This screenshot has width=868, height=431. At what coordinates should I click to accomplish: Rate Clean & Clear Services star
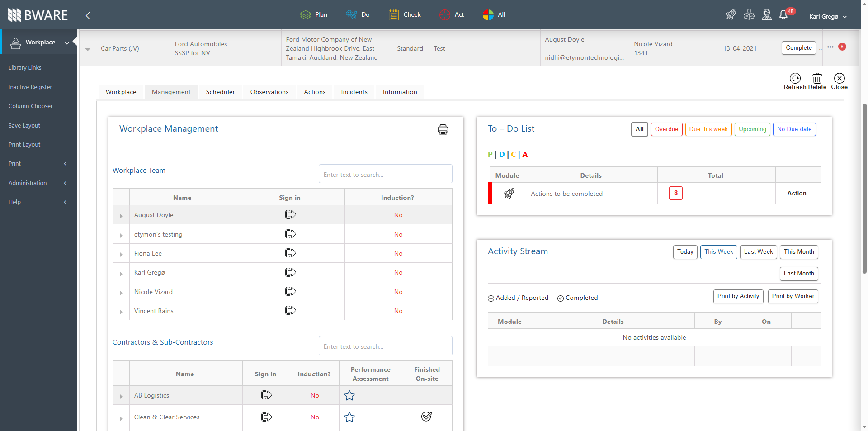(349, 417)
